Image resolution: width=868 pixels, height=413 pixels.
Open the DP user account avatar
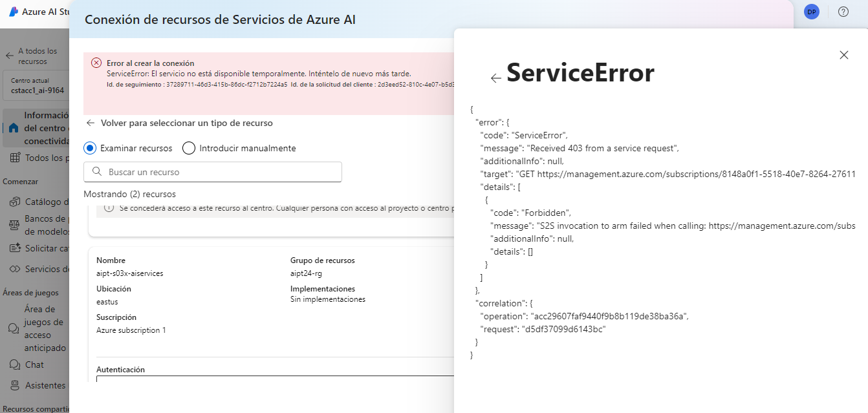(x=811, y=12)
